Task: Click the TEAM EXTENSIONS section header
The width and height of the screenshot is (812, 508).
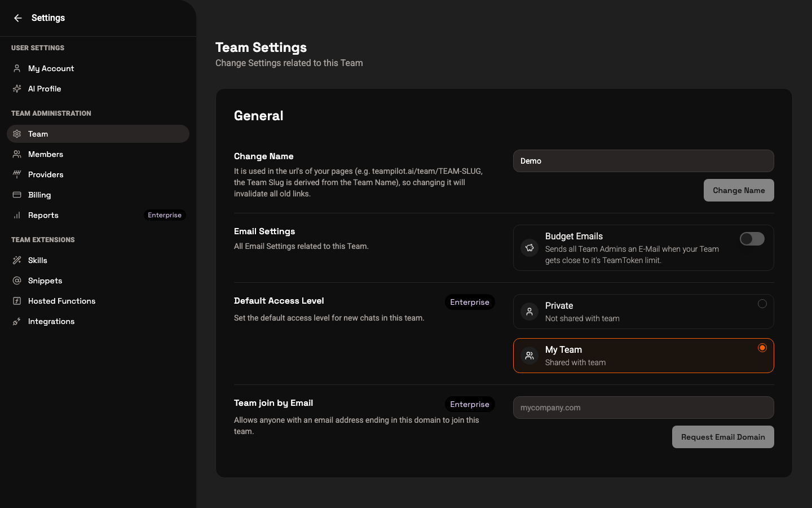Action: (43, 240)
